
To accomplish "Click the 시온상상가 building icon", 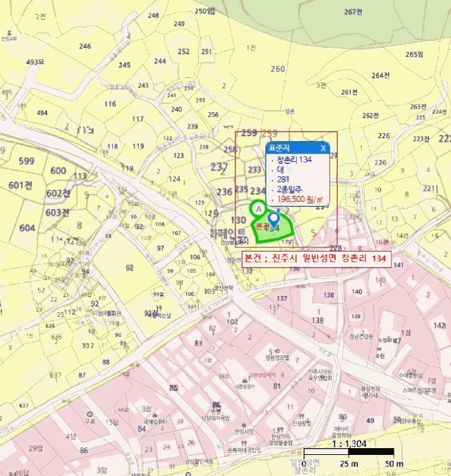I will (x=245, y=380).
